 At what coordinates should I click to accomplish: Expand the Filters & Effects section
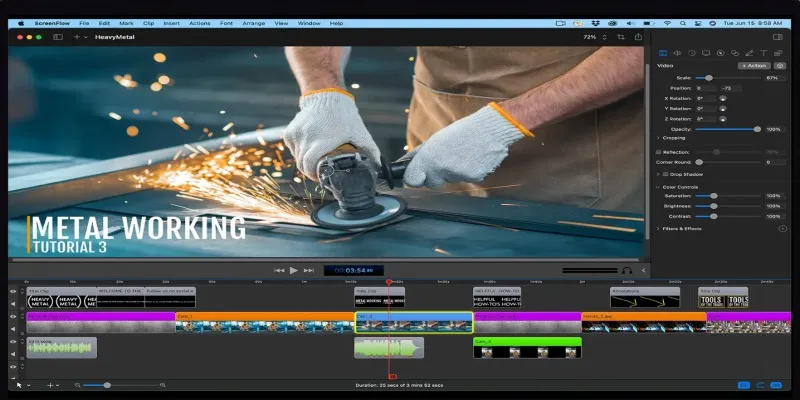point(658,229)
